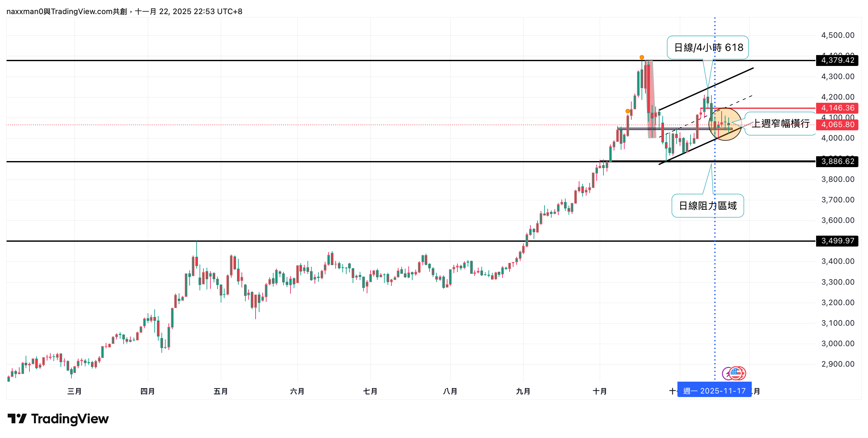868x438 pixels.
Task: Click the 4,200.00 price axis value
Action: pyautogui.click(x=838, y=97)
